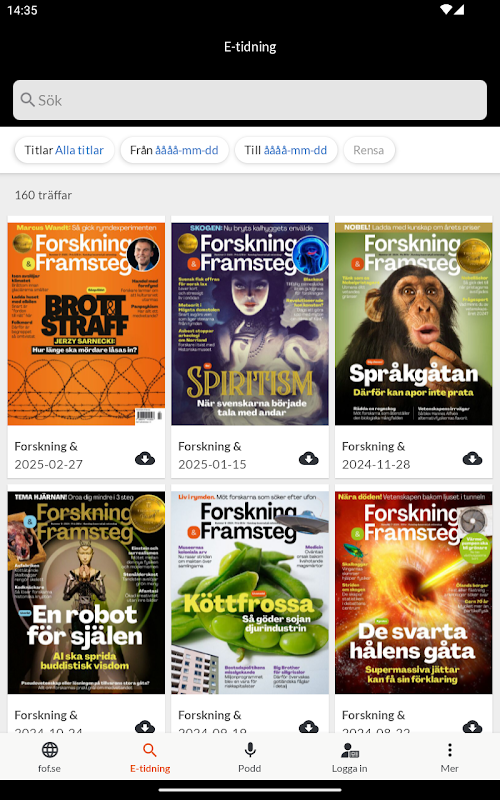
Task: Open the En robot för själen cover
Action: (x=86, y=592)
